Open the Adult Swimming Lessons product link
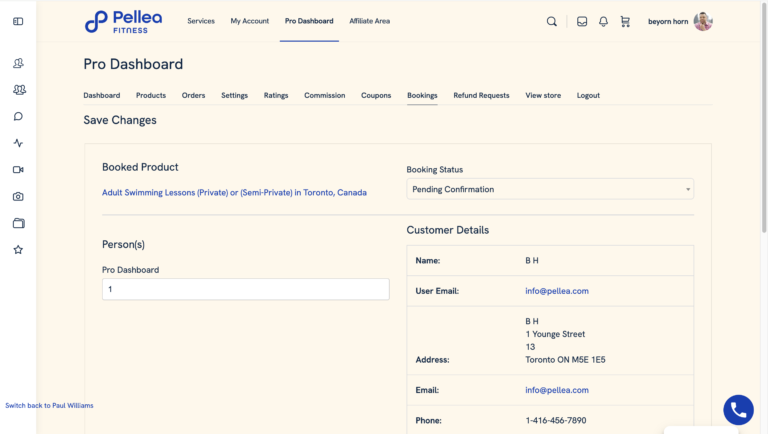This screenshot has width=768, height=434. coord(234,193)
